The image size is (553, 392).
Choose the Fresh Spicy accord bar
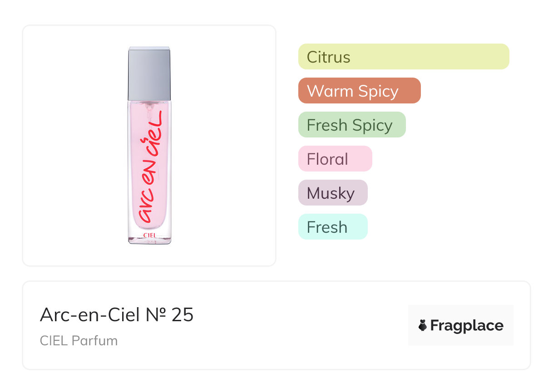coord(351,125)
